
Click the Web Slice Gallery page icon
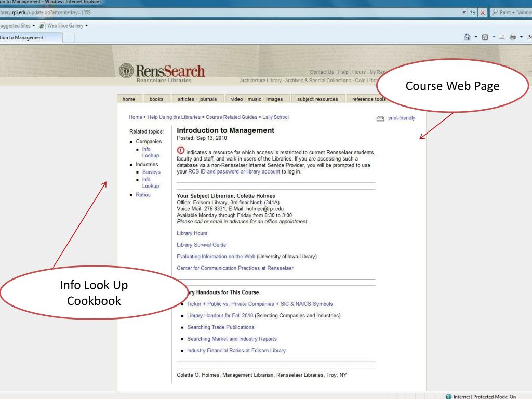pos(43,26)
